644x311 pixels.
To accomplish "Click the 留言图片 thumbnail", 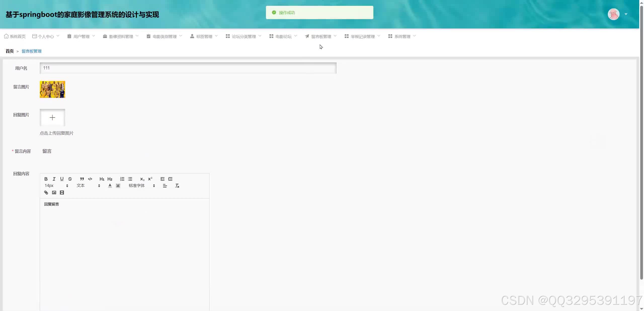I will pos(52,89).
